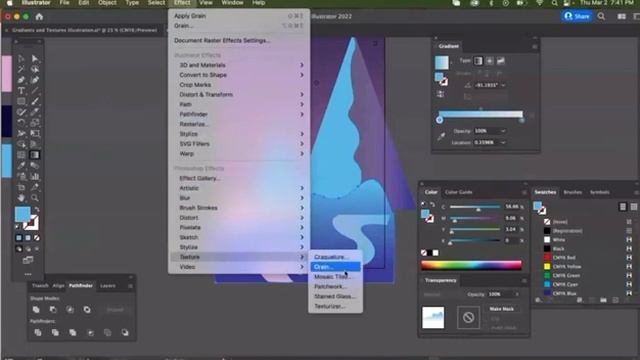Image resolution: width=640 pixels, height=360 pixels.
Task: Click Swap Fill and Stroke arrow
Action: (37, 209)
